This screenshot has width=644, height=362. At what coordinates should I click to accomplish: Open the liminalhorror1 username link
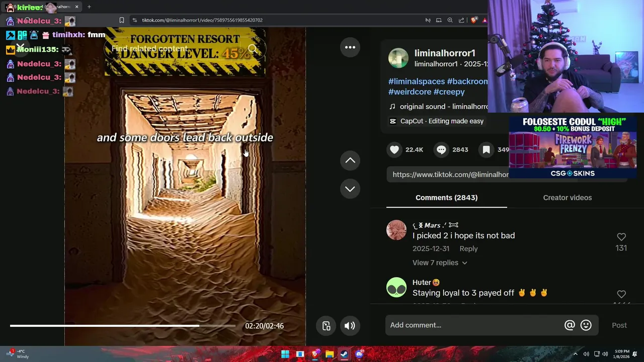(445, 53)
